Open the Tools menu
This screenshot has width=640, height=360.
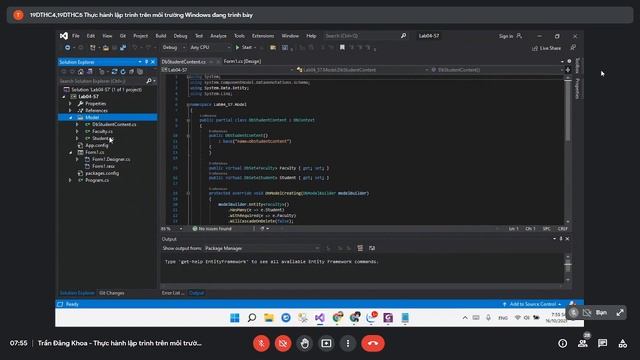[239, 36]
